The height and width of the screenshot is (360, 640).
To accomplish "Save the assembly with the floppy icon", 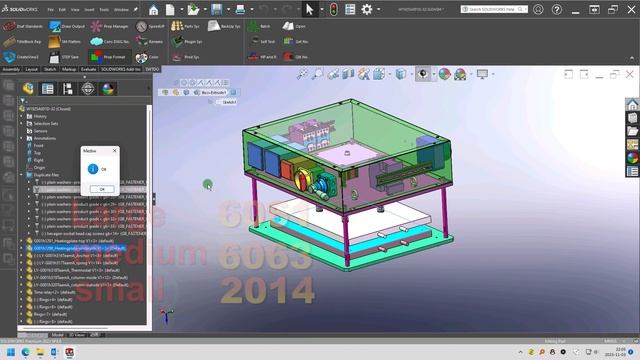I will pos(217,9).
